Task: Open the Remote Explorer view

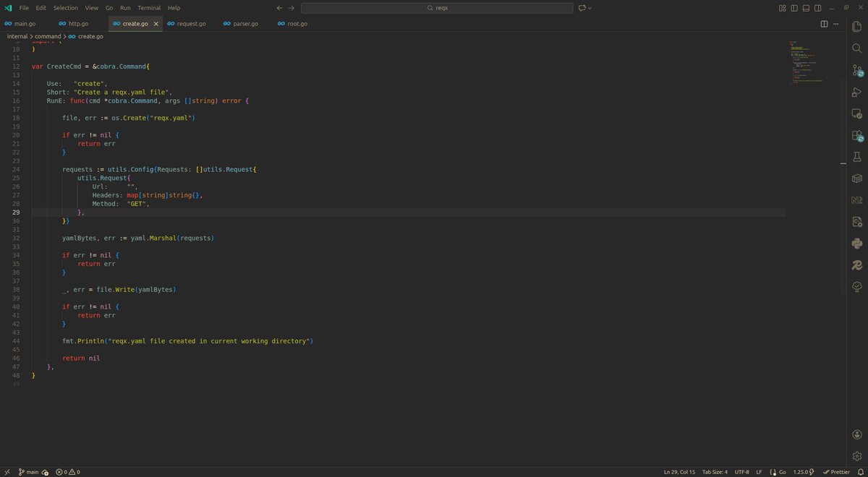Action: pos(857,113)
